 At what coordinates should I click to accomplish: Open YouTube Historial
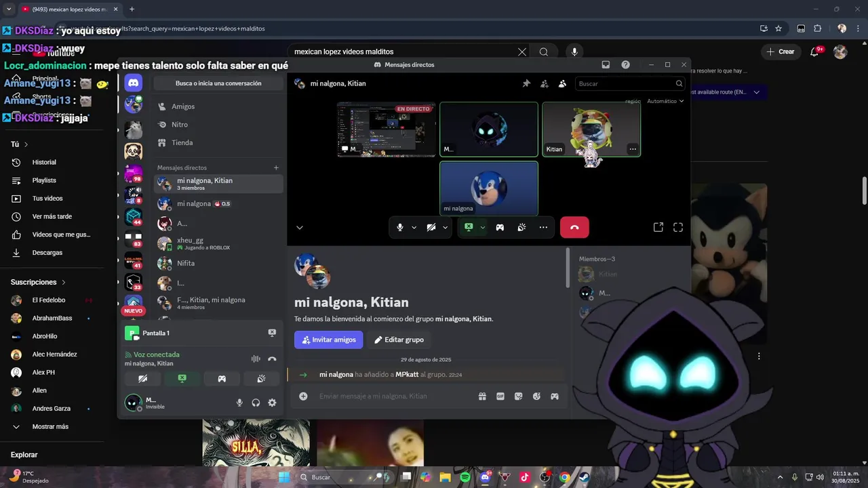tap(44, 163)
